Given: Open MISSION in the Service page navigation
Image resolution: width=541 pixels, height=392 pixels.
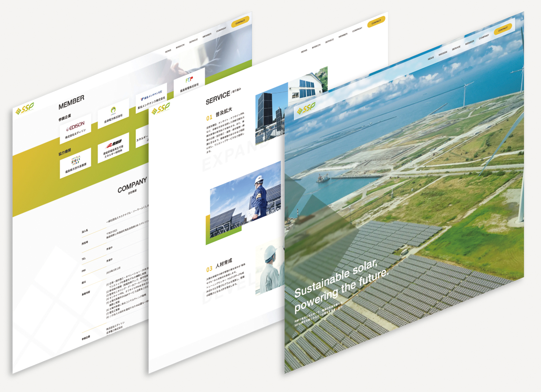Looking at the screenshot, I should [x=316, y=46].
